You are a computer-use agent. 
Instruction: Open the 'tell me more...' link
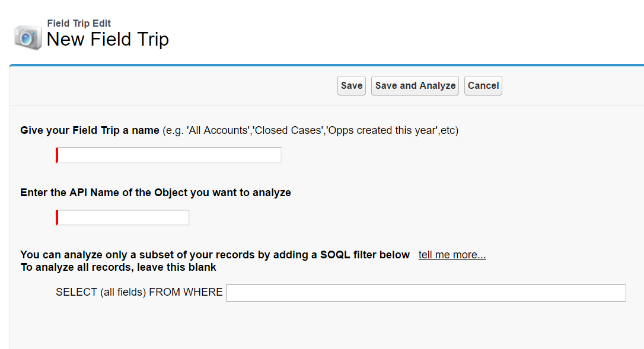coord(452,255)
